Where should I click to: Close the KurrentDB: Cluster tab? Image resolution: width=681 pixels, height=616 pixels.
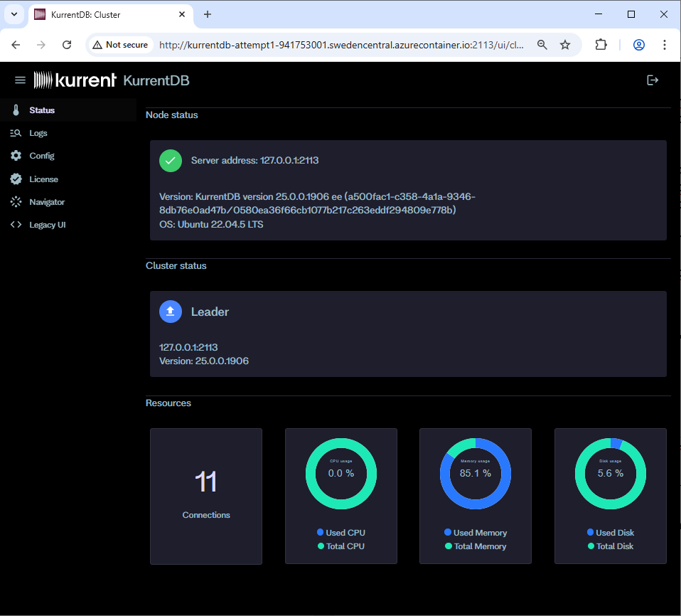coord(182,14)
